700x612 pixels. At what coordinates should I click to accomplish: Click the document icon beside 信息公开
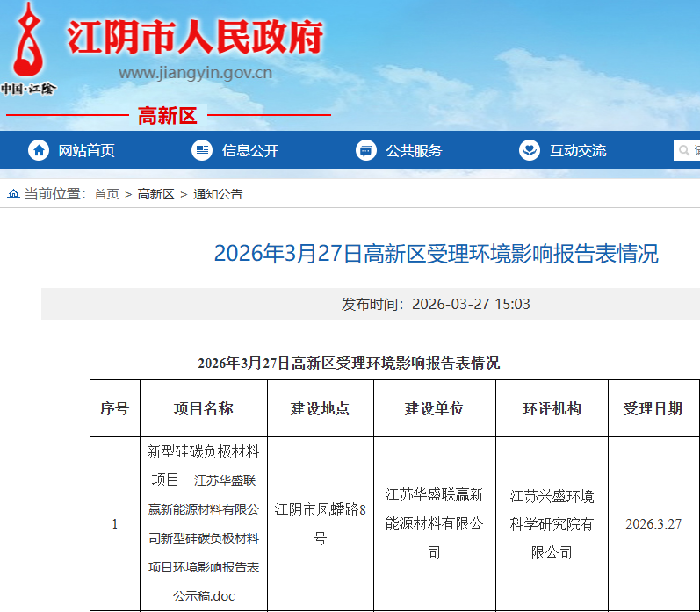click(202, 150)
